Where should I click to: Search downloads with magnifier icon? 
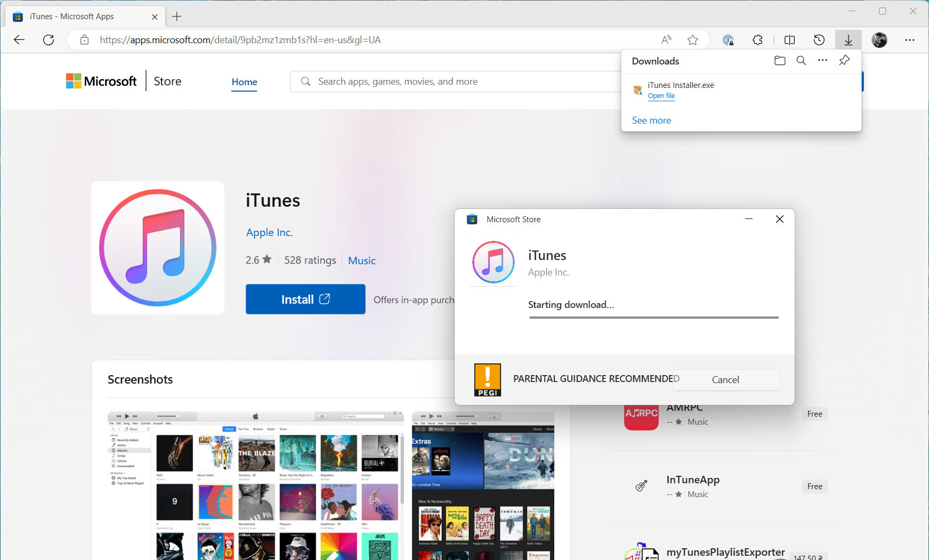(801, 61)
